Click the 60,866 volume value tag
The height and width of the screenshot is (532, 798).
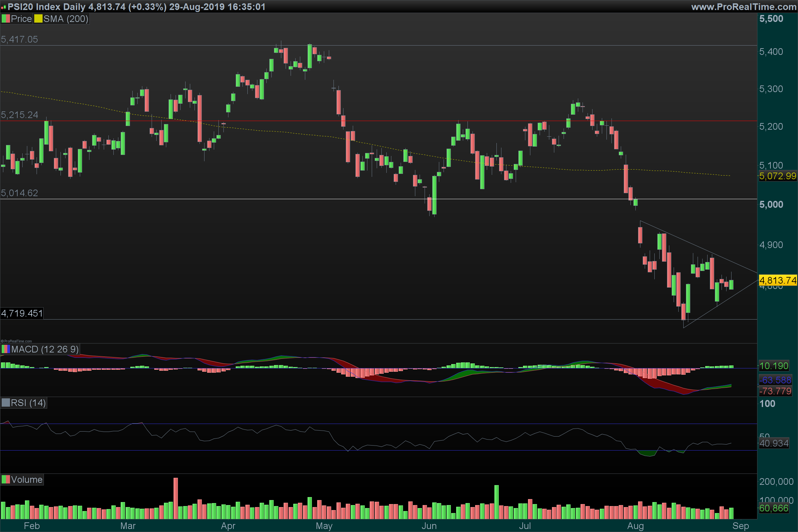(x=774, y=508)
